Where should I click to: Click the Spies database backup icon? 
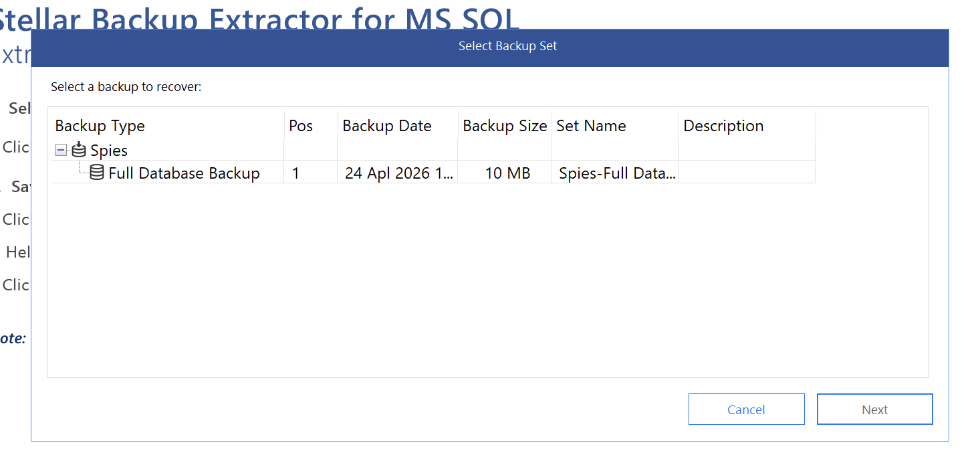[79, 149]
